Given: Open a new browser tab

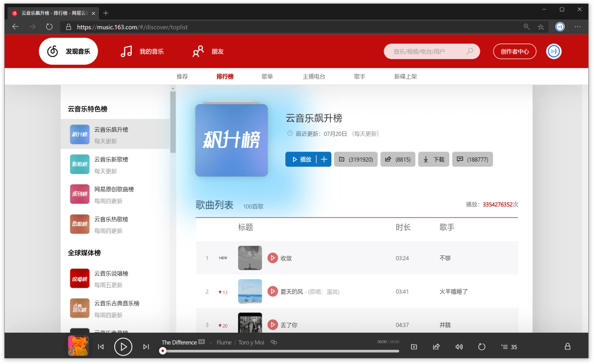Looking at the screenshot, I should pyautogui.click(x=106, y=13).
